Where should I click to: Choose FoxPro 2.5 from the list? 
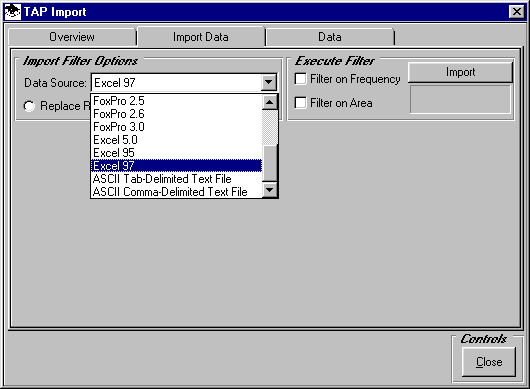click(176, 101)
